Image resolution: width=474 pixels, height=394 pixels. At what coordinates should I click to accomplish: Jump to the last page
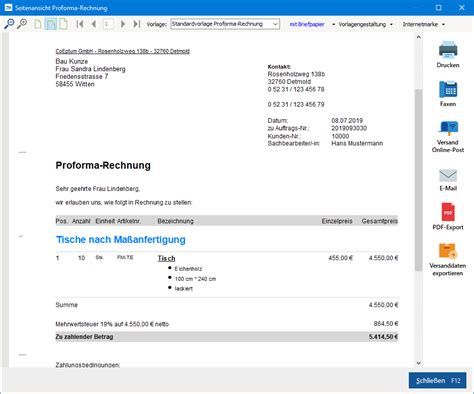coord(137,24)
